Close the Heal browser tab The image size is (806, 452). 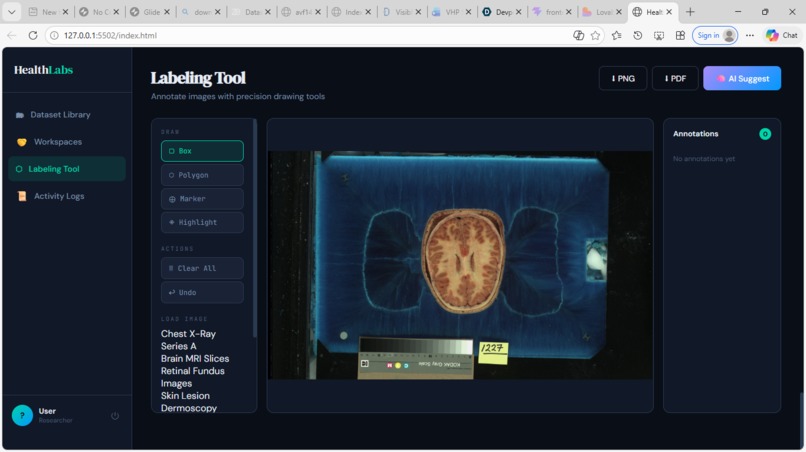[669, 12]
